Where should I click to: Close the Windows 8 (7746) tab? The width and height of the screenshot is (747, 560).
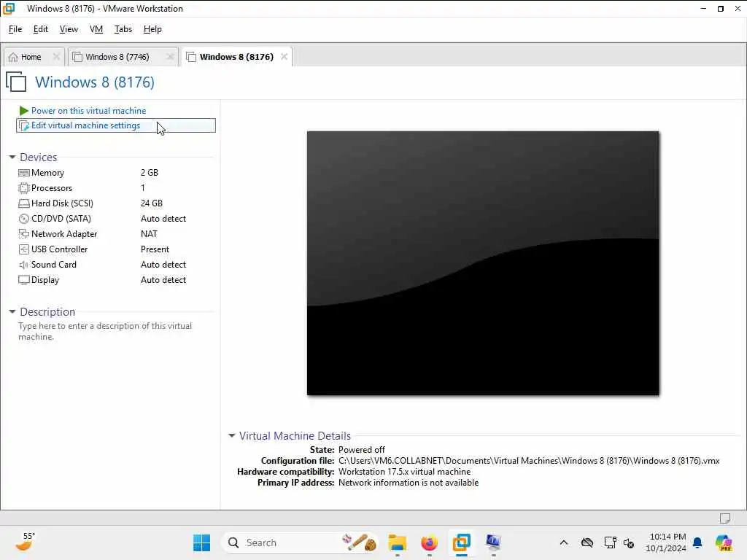170,57
